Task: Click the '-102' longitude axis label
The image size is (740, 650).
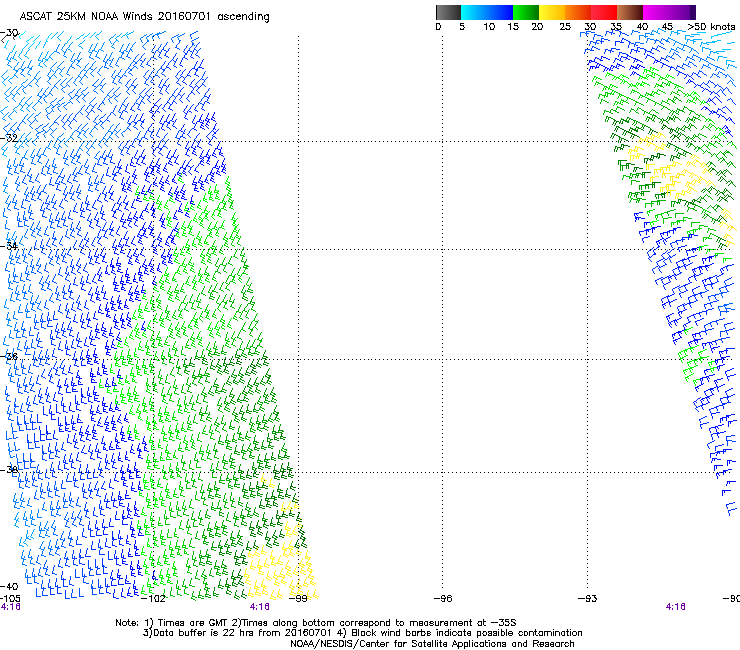Action: 153,599
